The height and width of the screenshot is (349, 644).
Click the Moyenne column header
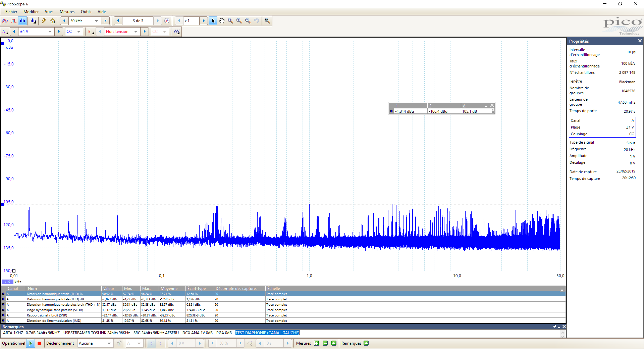coord(172,289)
